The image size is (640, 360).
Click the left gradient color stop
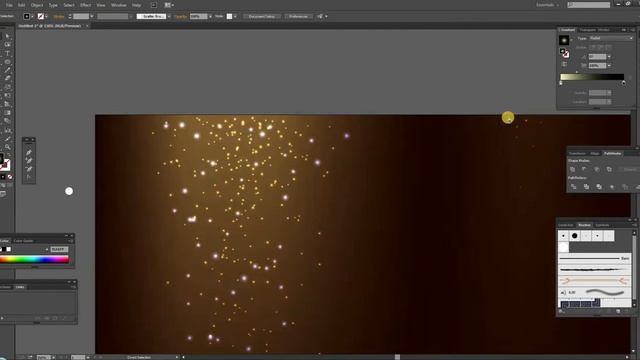[561, 83]
